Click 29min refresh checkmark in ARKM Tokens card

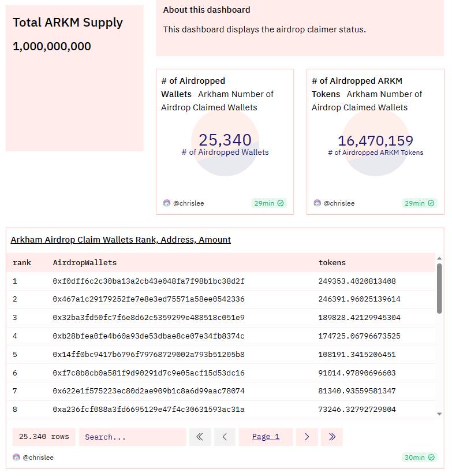tap(431, 203)
